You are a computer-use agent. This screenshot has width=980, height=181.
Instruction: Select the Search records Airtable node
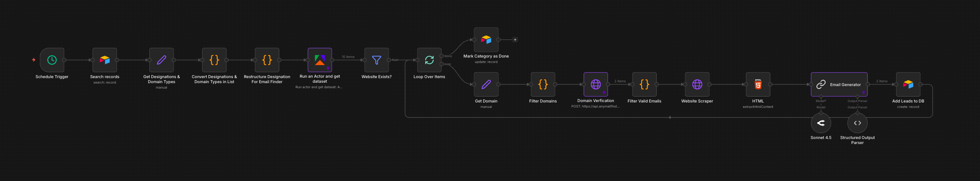point(105,60)
